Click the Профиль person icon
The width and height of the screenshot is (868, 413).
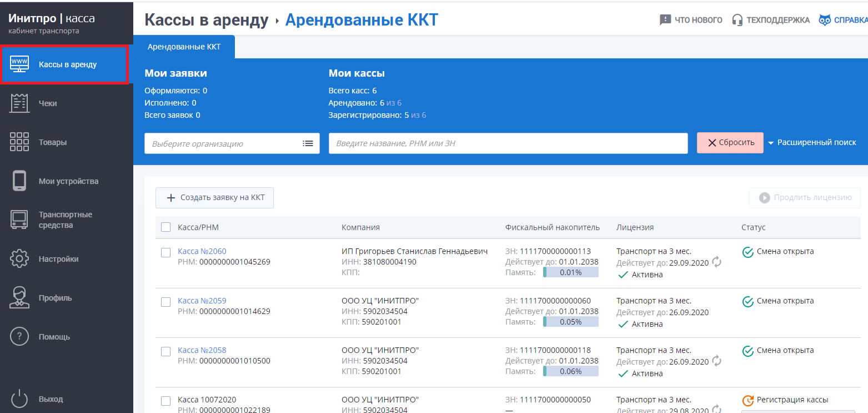pyautogui.click(x=19, y=297)
